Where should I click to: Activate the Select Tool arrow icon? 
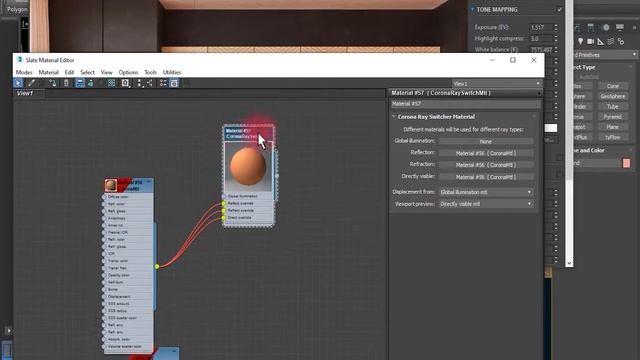click(18, 83)
